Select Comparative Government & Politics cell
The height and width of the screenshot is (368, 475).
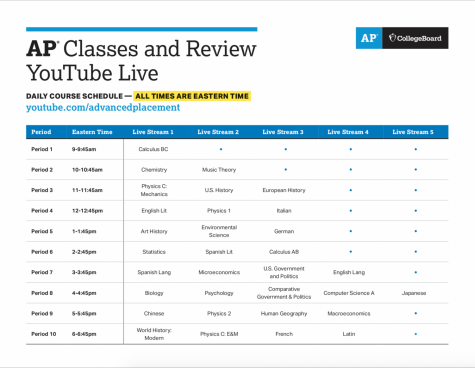click(284, 293)
